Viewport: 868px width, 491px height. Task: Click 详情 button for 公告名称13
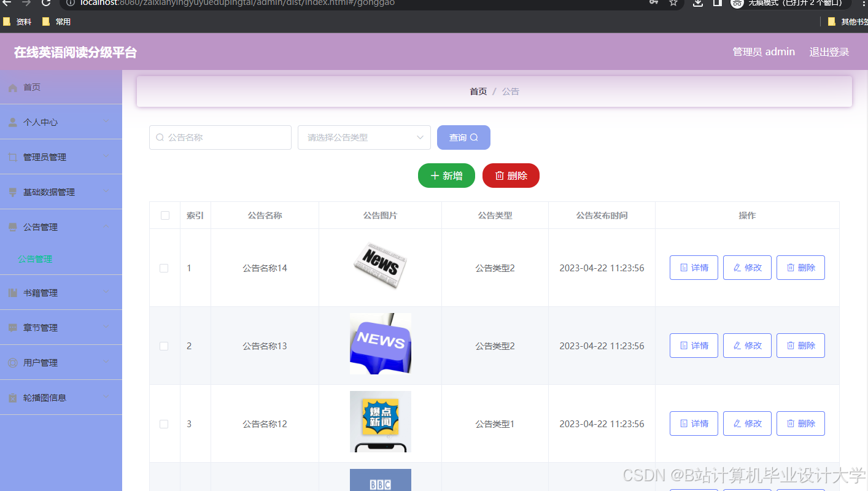[694, 346]
